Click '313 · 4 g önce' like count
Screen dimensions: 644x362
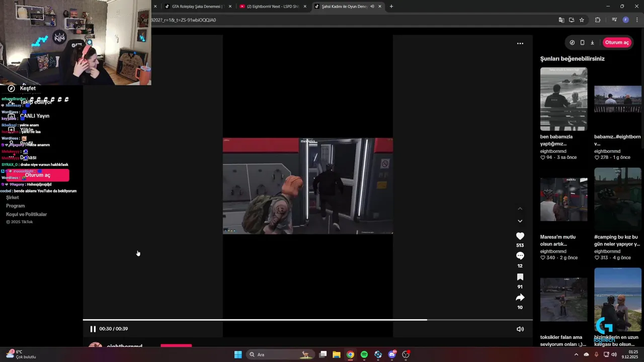612,258
